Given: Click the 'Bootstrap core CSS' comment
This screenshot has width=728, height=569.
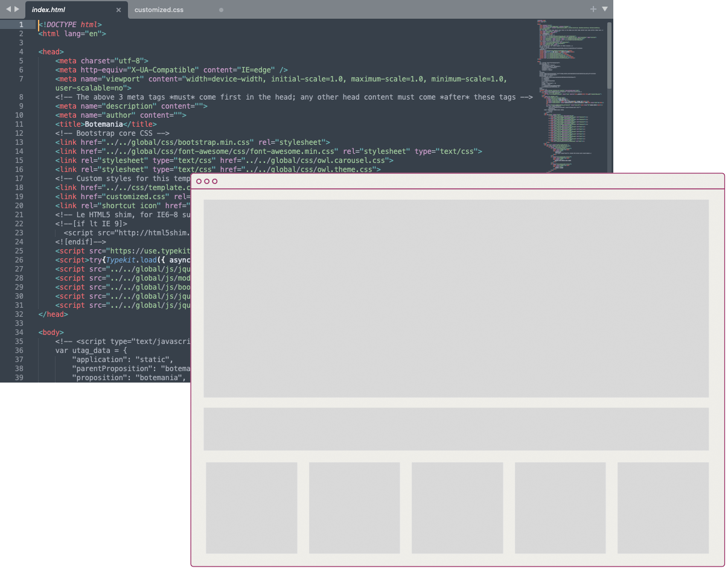Looking at the screenshot, I should [x=112, y=133].
